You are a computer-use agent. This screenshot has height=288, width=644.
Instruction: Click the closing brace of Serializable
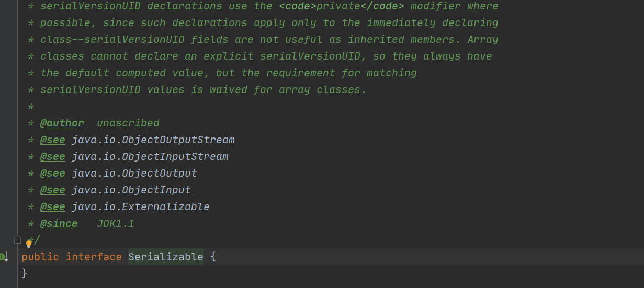pos(25,273)
